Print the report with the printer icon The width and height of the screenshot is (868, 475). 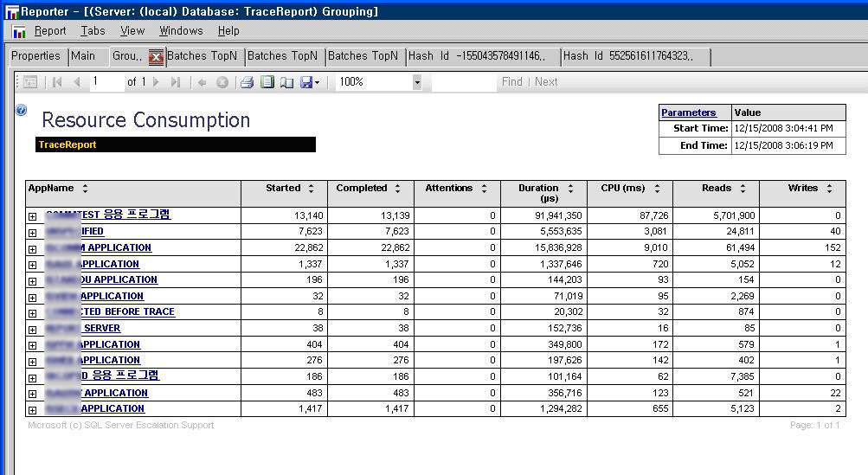[247, 82]
